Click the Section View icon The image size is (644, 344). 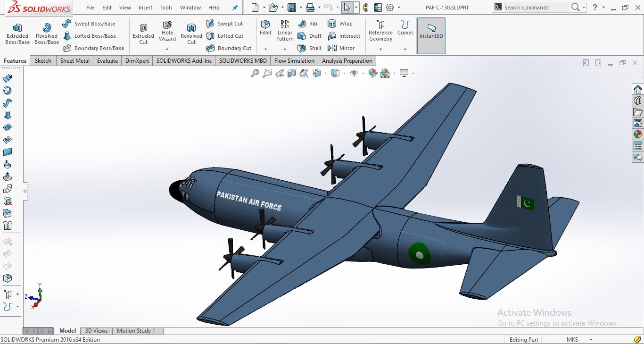pos(292,73)
